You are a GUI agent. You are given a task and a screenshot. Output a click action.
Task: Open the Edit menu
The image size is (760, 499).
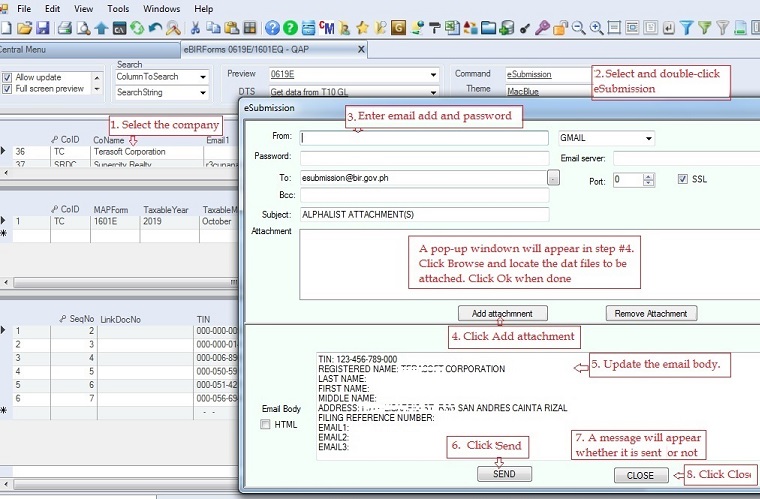point(52,9)
